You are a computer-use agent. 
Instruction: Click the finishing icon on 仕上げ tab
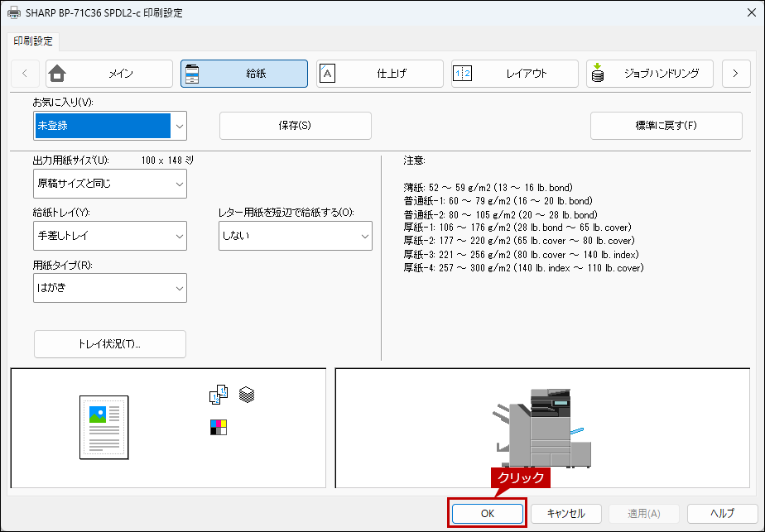[x=328, y=74]
